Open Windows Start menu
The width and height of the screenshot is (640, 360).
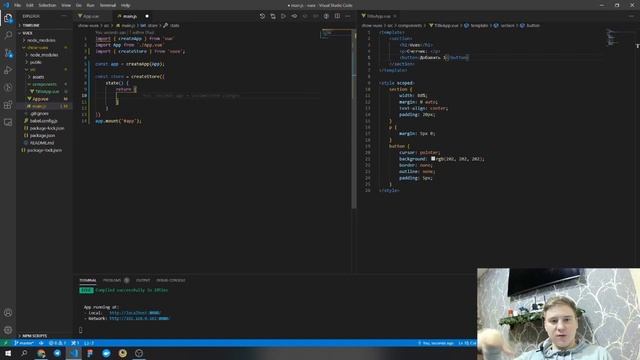pyautogui.click(x=8, y=353)
